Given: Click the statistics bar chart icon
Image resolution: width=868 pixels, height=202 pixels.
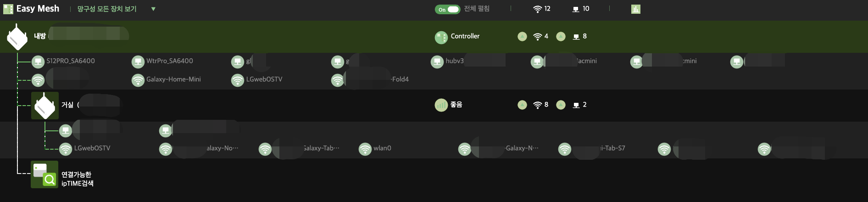Looking at the screenshot, I should point(635,9).
